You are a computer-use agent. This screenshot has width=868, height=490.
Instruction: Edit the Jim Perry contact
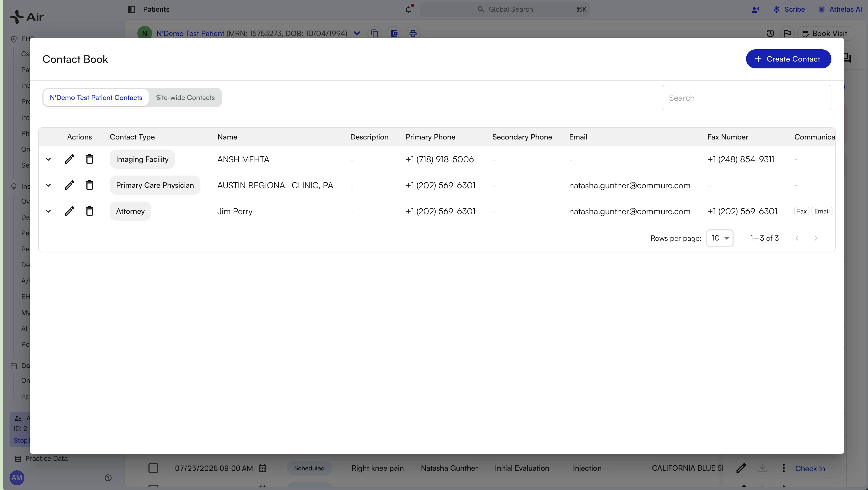pyautogui.click(x=69, y=211)
